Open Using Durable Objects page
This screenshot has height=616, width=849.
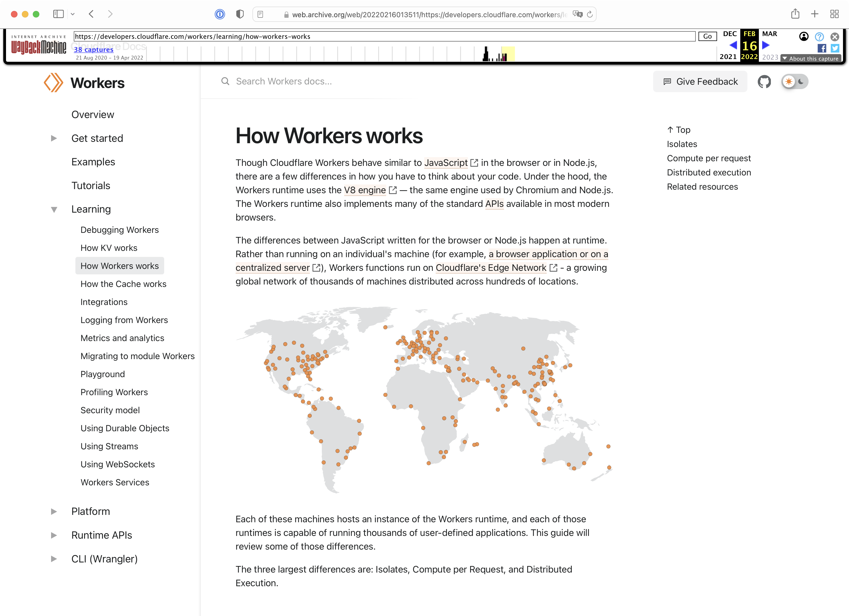[x=125, y=428]
